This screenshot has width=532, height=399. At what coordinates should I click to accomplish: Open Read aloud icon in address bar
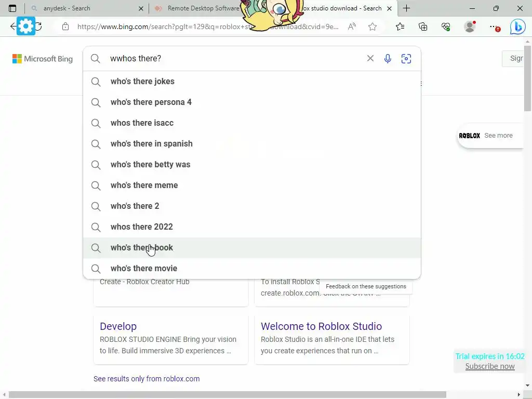point(352,26)
